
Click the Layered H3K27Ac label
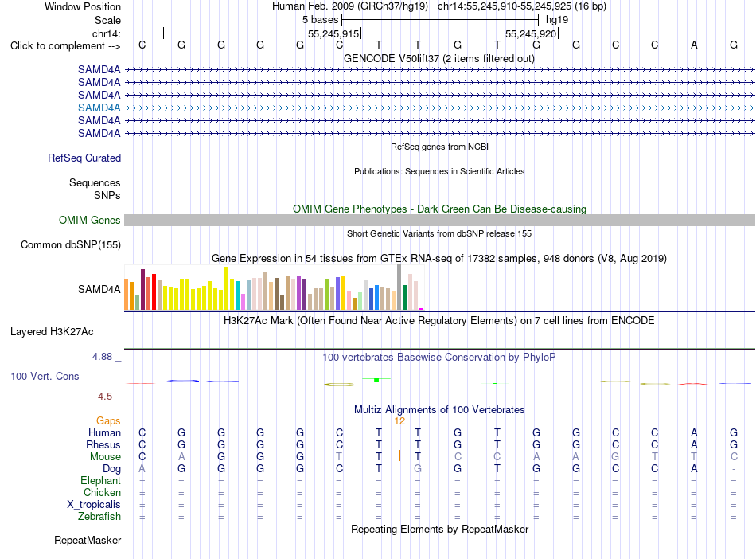(52, 332)
